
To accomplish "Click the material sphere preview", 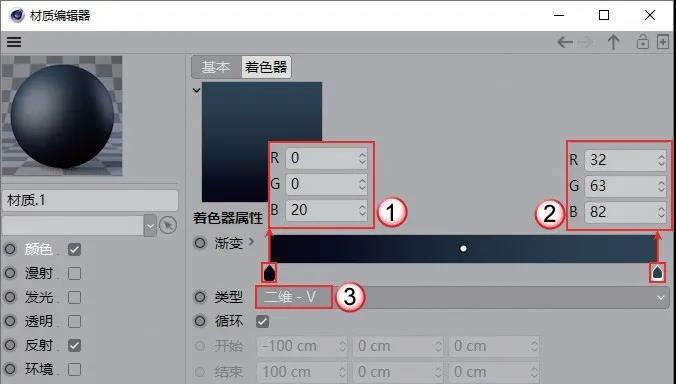I will [x=62, y=116].
